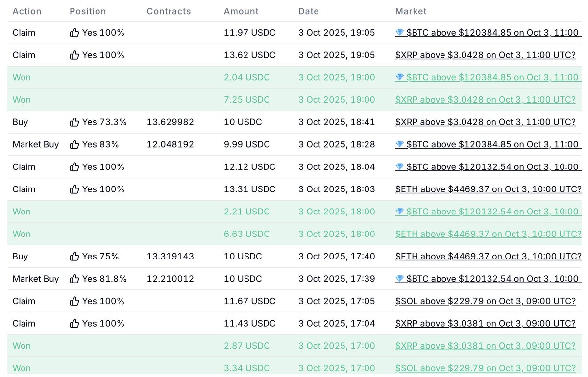The height and width of the screenshot is (377, 588).
Task: Select contracts value 13.629982
Action: click(171, 122)
